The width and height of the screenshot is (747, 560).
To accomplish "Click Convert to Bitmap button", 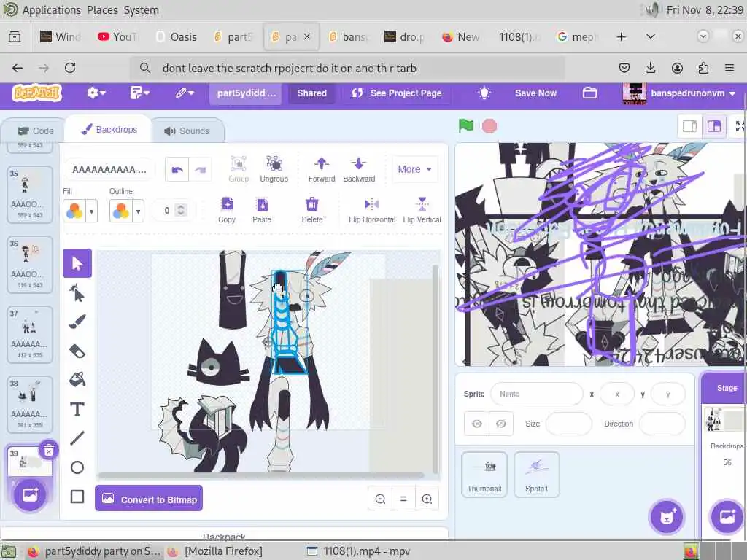I will coord(149,499).
